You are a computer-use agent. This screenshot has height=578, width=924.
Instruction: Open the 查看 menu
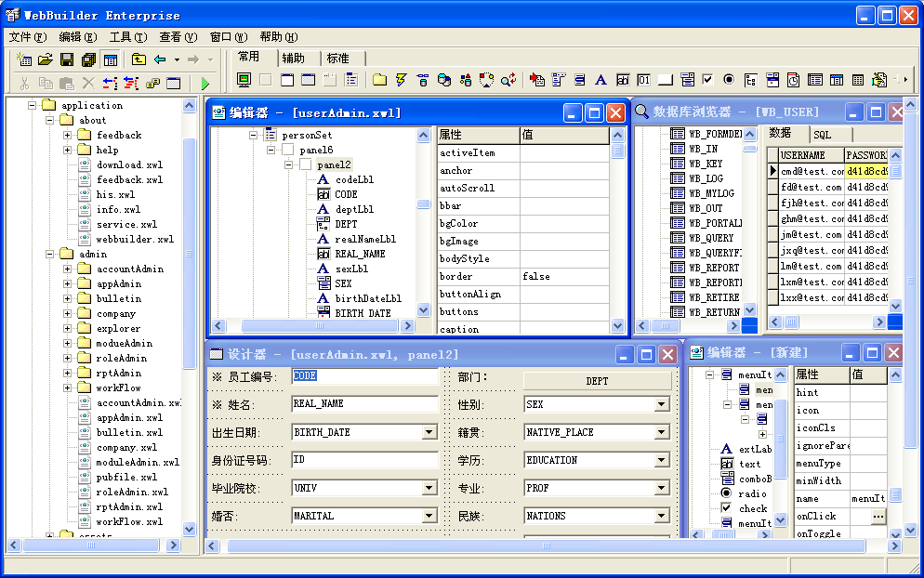click(x=178, y=37)
